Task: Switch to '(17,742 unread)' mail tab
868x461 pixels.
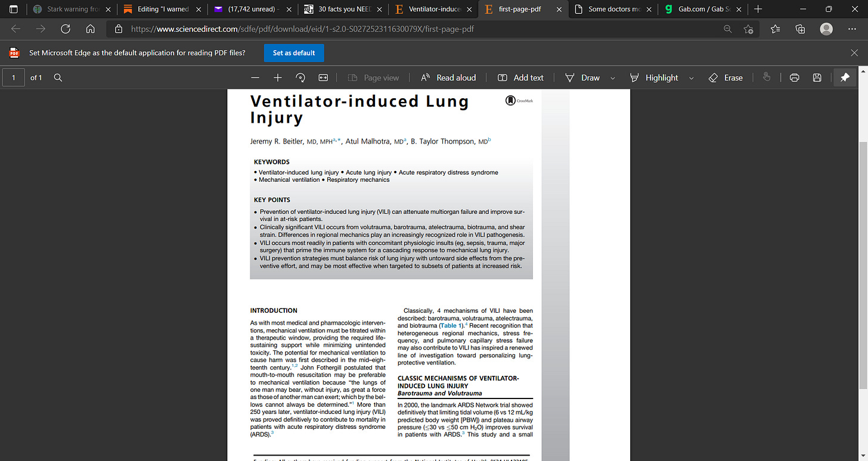Action: tap(252, 10)
